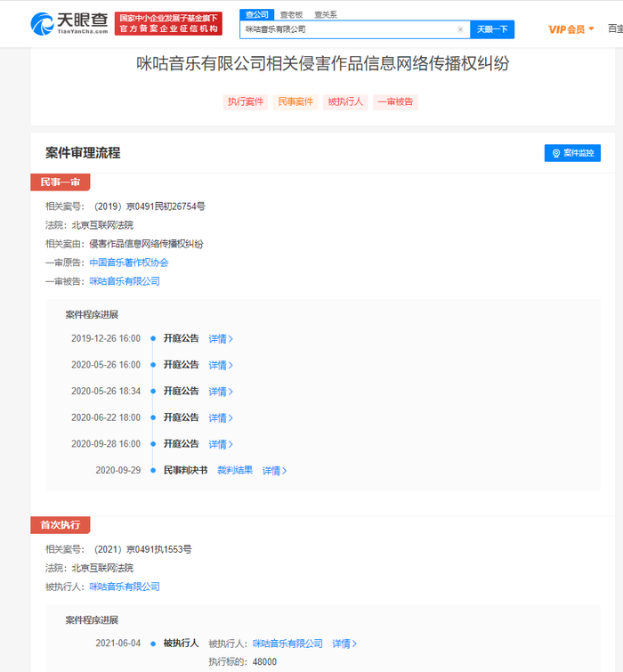
Task: Click the 2021-06-04 timeline dot
Action: coord(153,644)
